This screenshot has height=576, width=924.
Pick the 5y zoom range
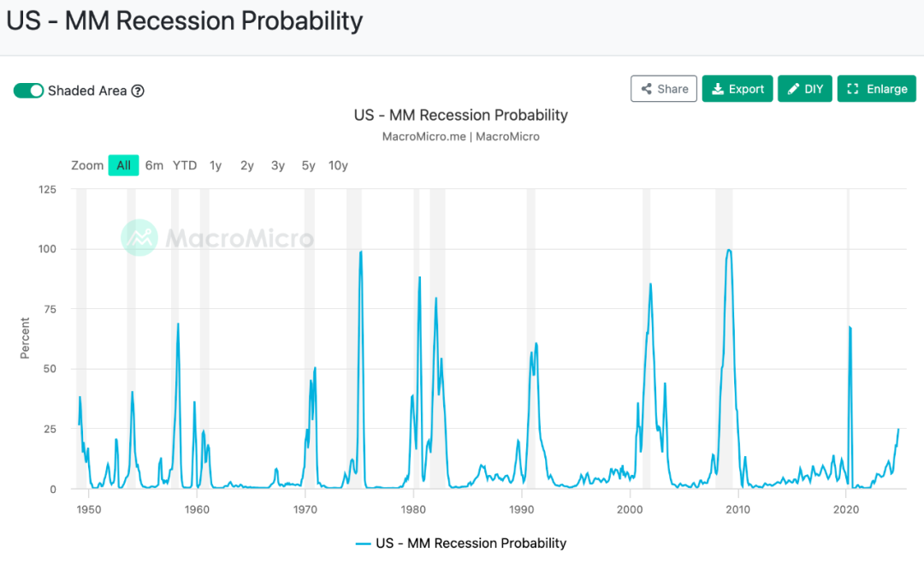[x=308, y=166]
